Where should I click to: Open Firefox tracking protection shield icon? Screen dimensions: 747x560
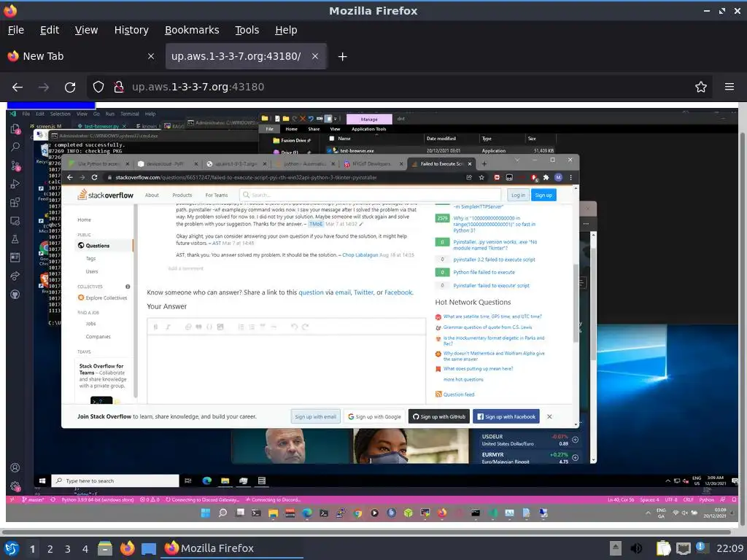[x=98, y=87]
